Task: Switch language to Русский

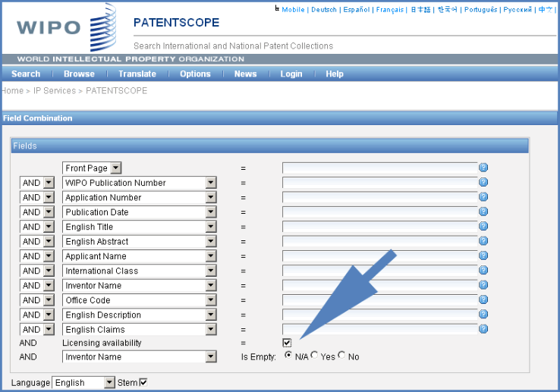Action: point(518,10)
